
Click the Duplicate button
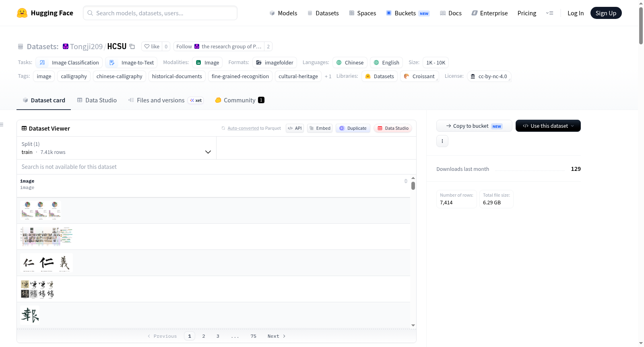click(353, 128)
